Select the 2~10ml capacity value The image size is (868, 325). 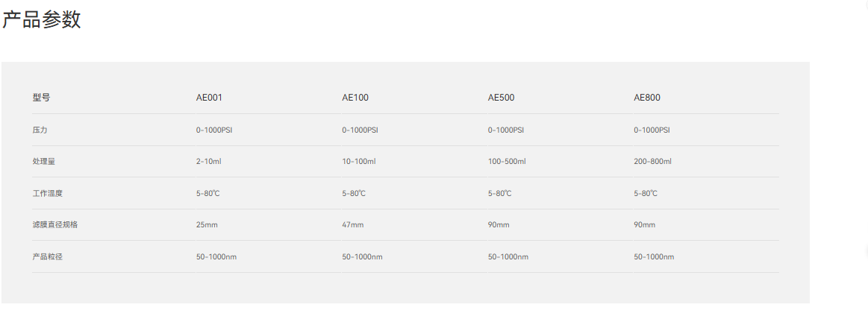[209, 162]
